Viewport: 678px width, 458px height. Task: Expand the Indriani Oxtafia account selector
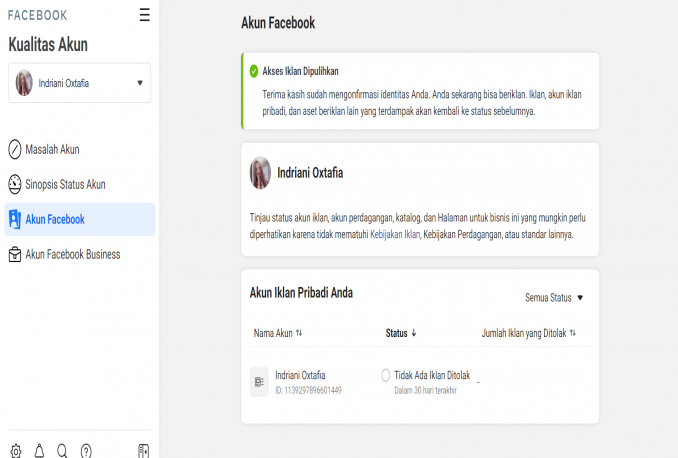click(139, 83)
